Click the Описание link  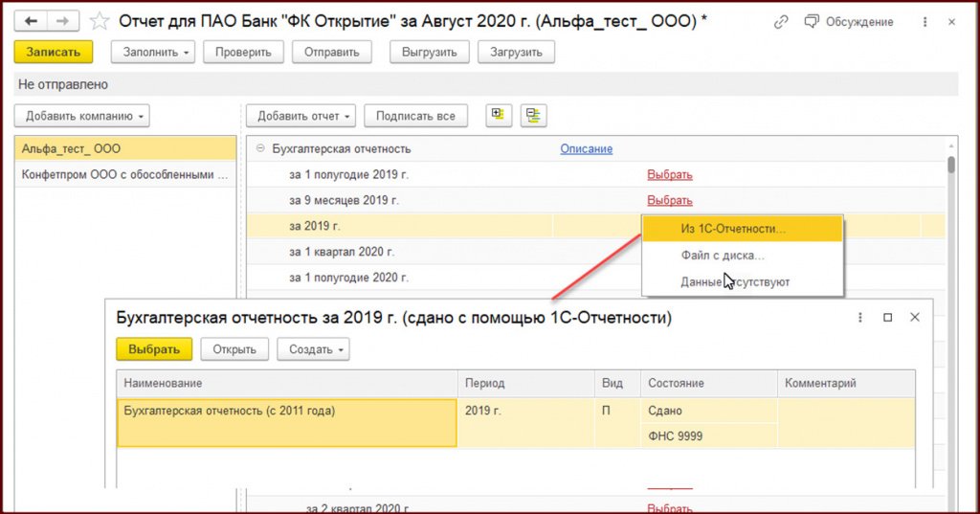(586, 148)
